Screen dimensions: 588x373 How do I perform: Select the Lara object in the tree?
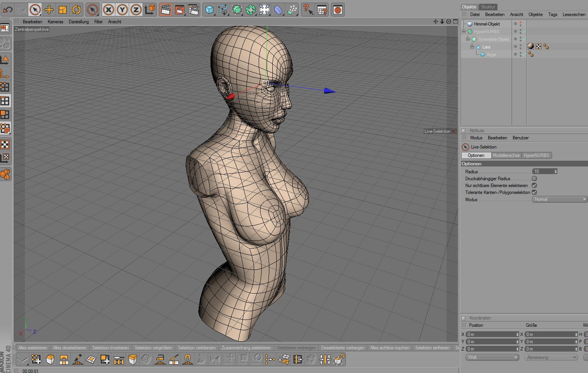tap(486, 47)
